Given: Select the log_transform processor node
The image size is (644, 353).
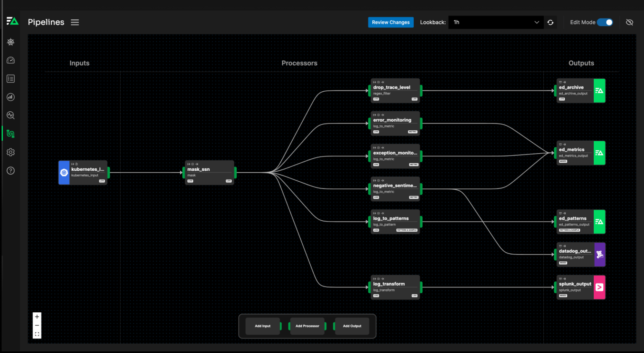Looking at the screenshot, I should (x=395, y=287).
